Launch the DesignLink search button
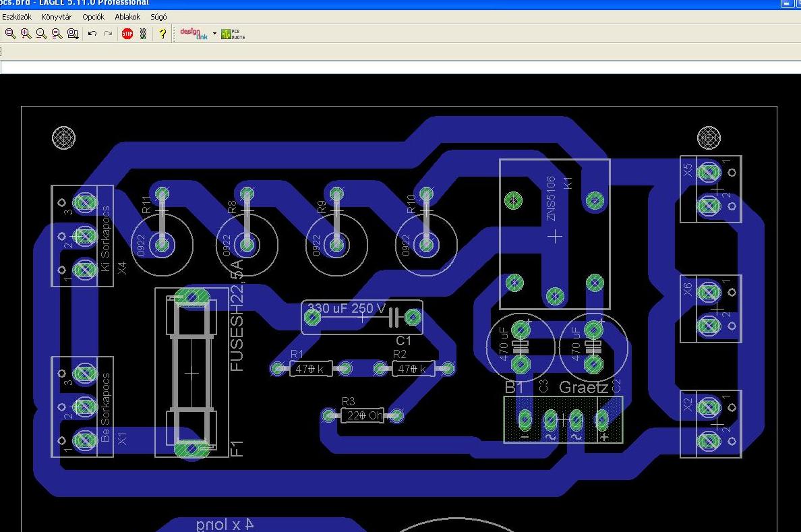Image resolution: width=801 pixels, height=532 pixels. coord(194,33)
